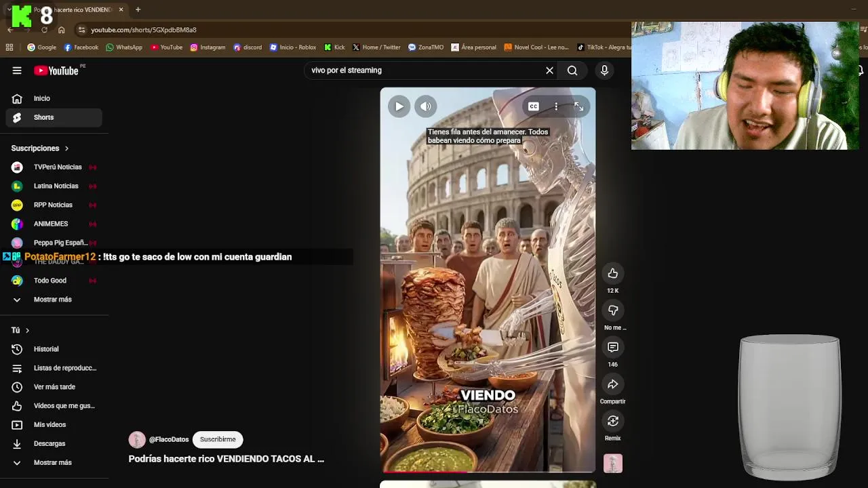Open the video title Podrías hacerte rico
868x488 pixels.
pos(226,459)
